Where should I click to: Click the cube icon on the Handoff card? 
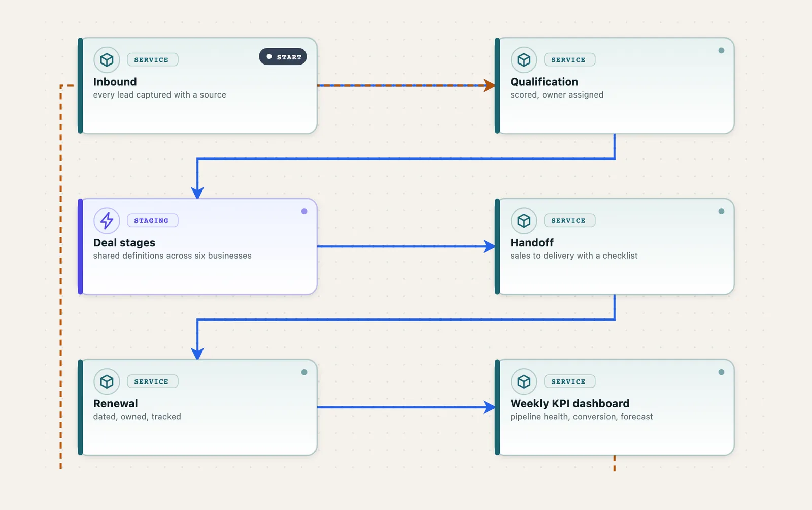[x=524, y=221]
